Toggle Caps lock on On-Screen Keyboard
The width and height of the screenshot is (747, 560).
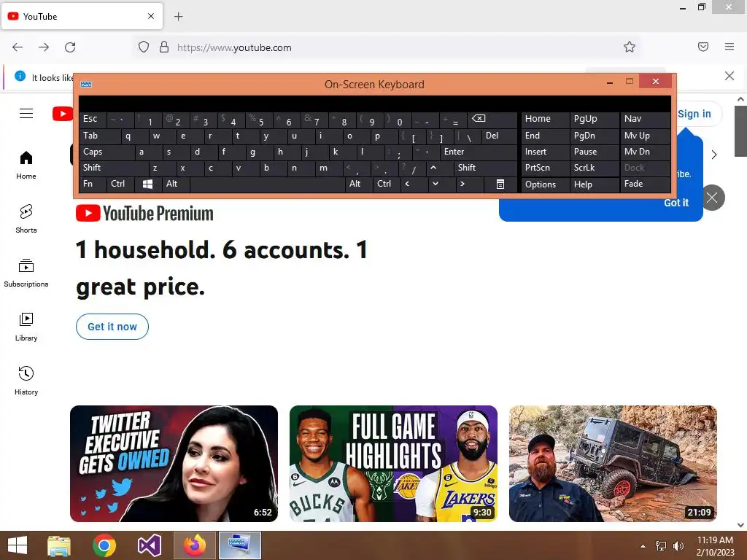point(107,152)
